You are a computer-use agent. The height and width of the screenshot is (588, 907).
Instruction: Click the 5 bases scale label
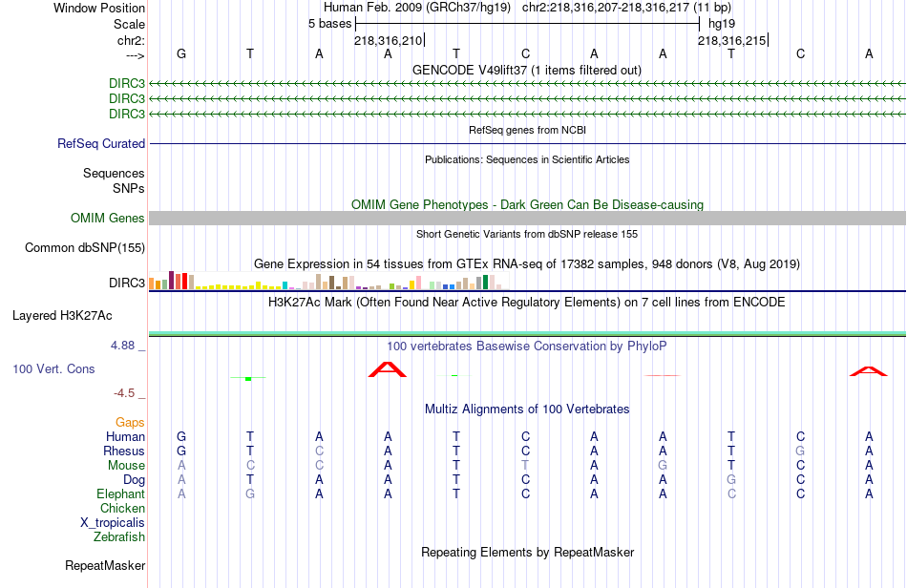[329, 24]
